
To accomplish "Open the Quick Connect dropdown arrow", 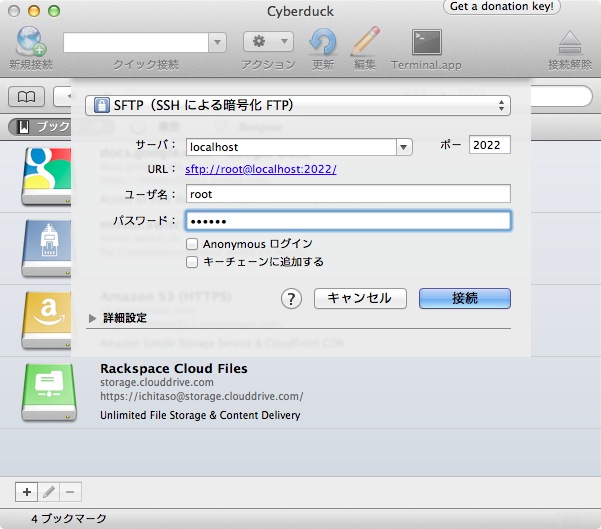I will [217, 42].
